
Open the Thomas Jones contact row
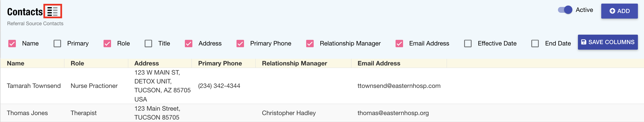[27, 113]
